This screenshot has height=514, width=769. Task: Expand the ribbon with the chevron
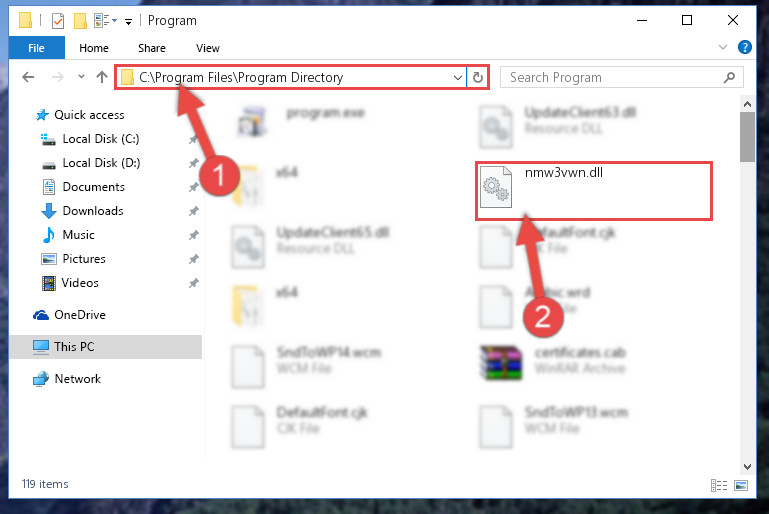pos(722,47)
